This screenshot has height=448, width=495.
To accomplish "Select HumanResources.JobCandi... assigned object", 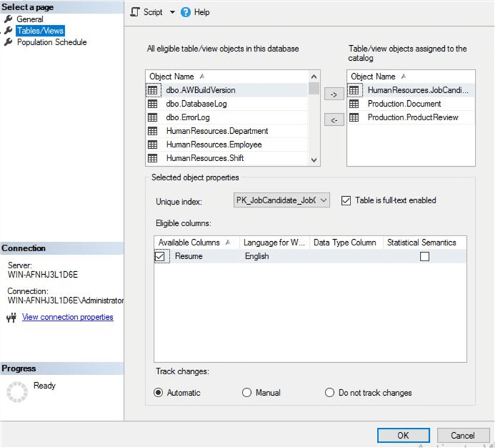I will [411, 90].
